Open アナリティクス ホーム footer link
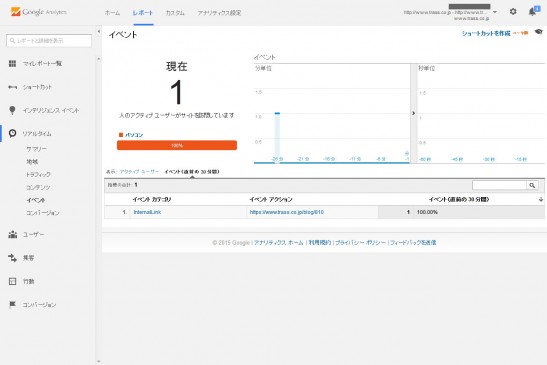547x365 pixels. [x=278, y=243]
